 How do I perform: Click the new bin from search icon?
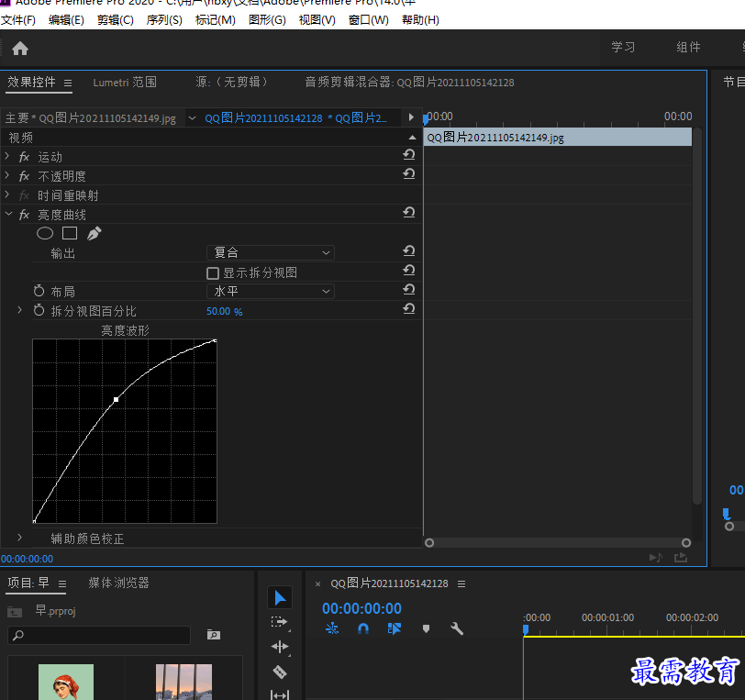(214, 635)
